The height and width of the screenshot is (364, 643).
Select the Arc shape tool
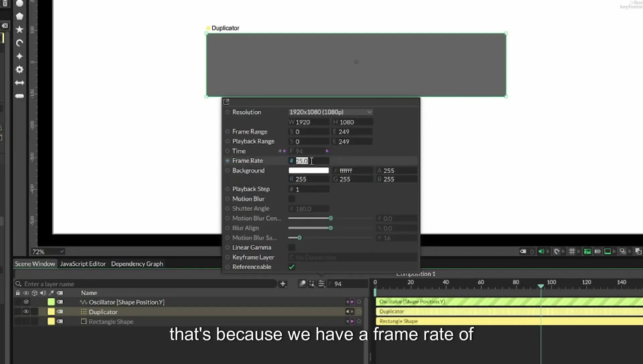point(19,43)
